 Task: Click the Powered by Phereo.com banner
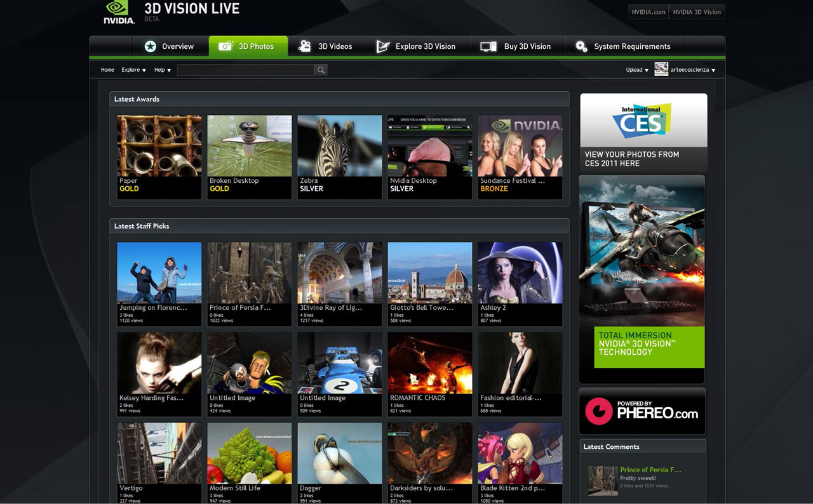tap(642, 411)
